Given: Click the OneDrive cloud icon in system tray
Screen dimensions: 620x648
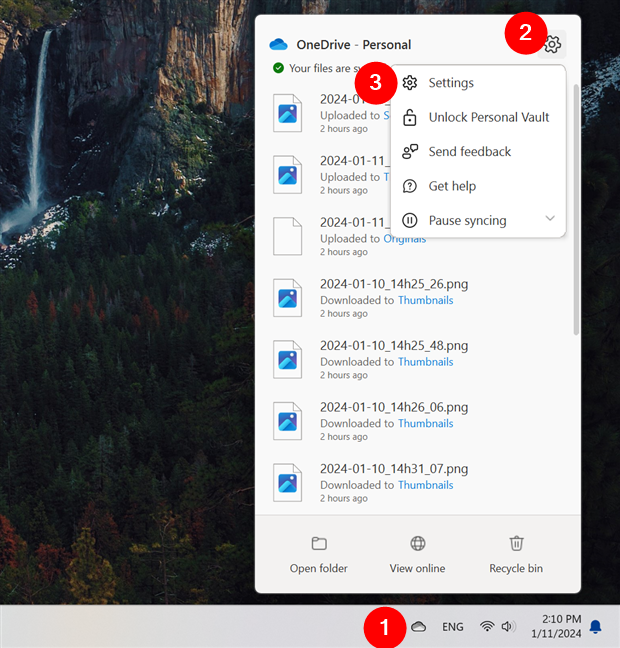Looking at the screenshot, I should (418, 627).
